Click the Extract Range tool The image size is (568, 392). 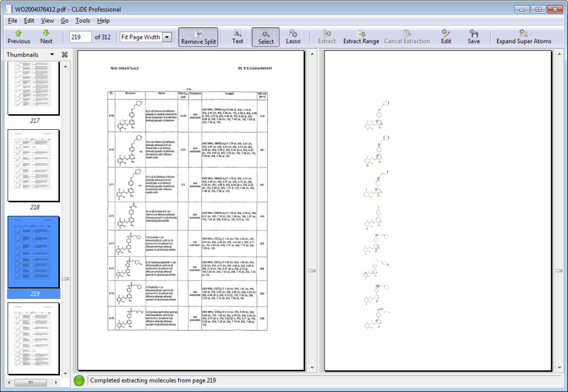[x=361, y=37]
